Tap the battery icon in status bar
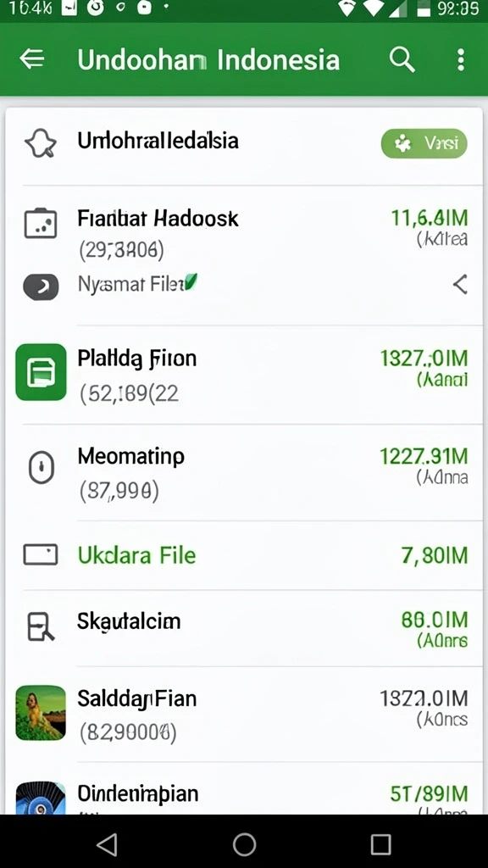The height and width of the screenshot is (868, 488). point(424,8)
